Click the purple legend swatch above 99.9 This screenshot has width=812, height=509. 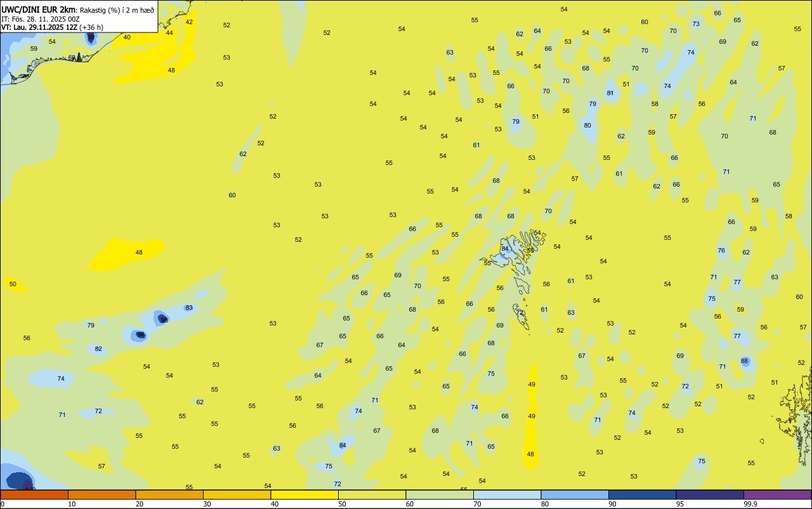[777, 494]
